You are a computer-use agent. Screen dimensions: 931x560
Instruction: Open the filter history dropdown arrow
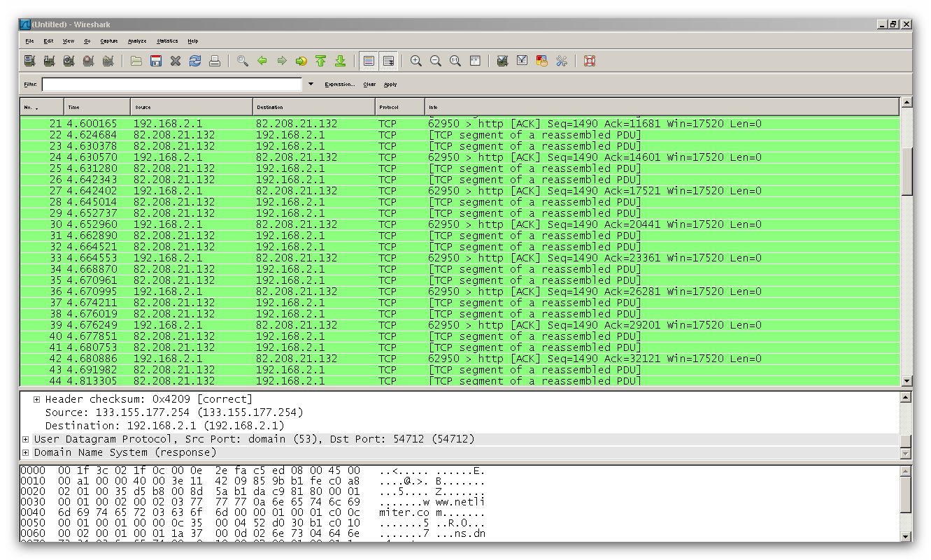point(311,85)
